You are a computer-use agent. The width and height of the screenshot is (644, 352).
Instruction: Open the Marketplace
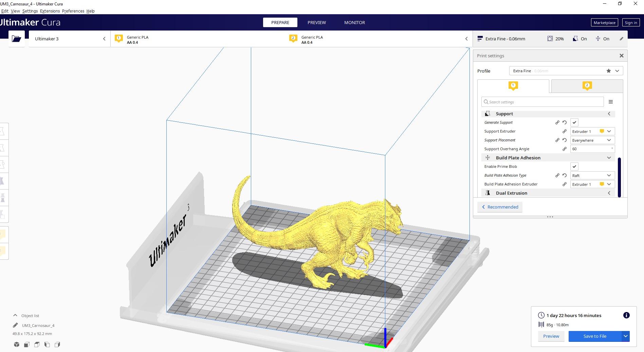click(x=605, y=23)
